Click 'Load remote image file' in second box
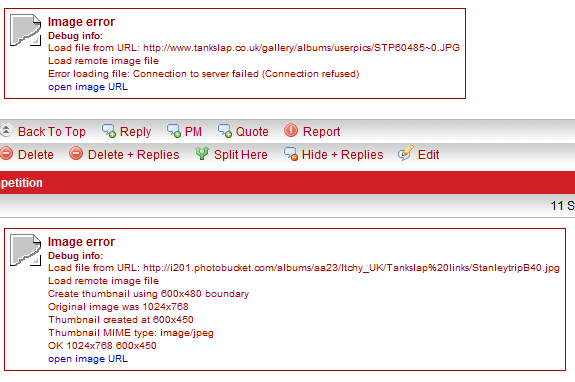The width and height of the screenshot is (575, 382). tap(103, 281)
